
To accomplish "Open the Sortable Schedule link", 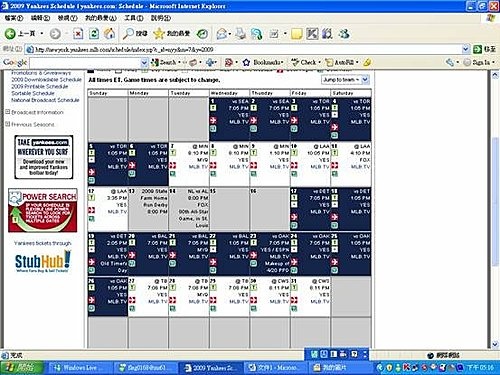I will tap(33, 93).
